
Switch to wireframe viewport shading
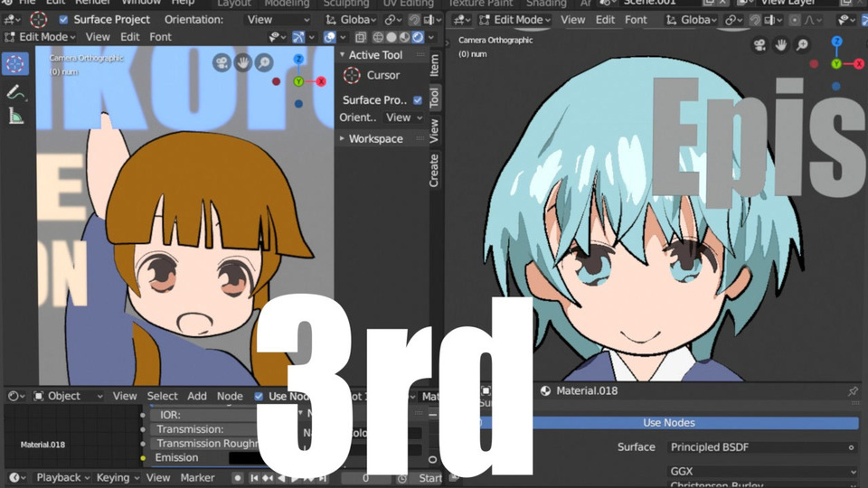(378, 37)
